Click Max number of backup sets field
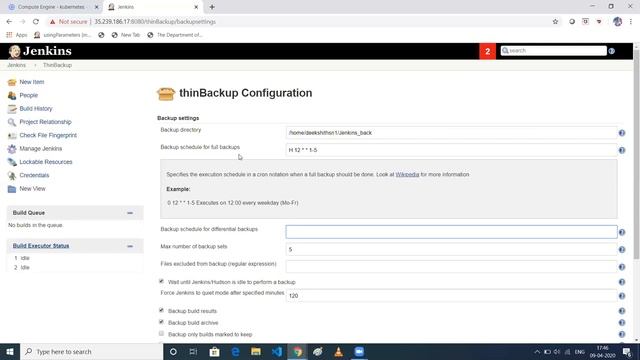This screenshot has height=360, width=640. coord(451,249)
